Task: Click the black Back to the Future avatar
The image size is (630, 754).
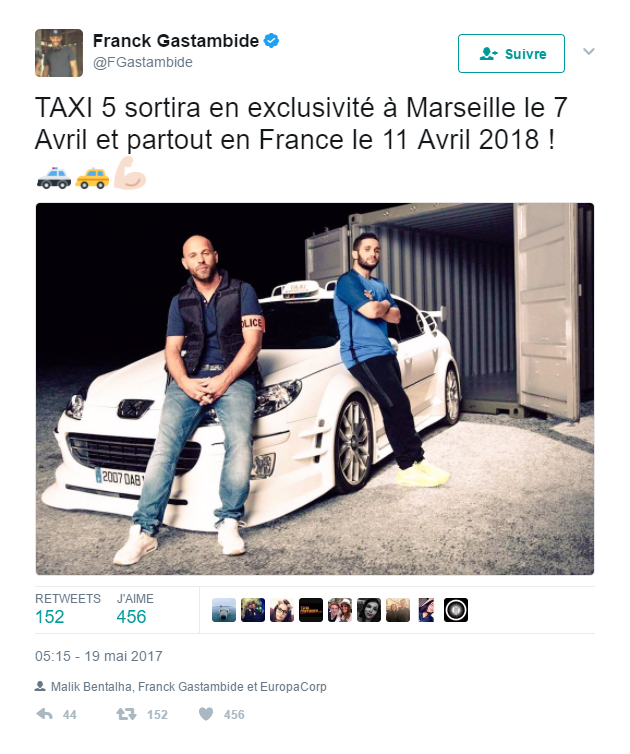Action: coord(311,610)
